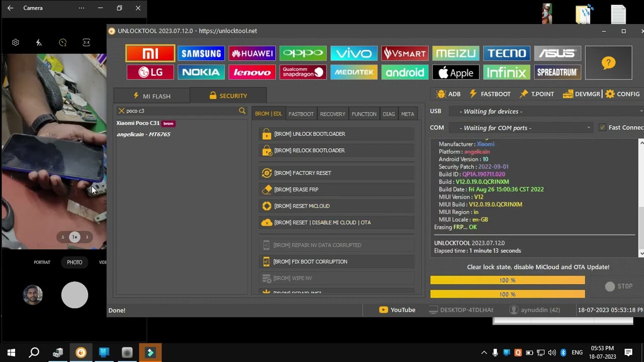Click [BROM] UNLOCK BOOTLOADER
Image resolution: width=644 pixels, height=362 pixels.
337,134
